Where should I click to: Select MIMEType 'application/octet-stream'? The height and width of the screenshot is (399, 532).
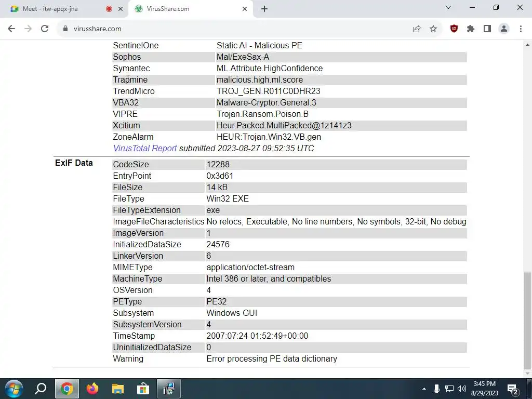click(x=250, y=268)
